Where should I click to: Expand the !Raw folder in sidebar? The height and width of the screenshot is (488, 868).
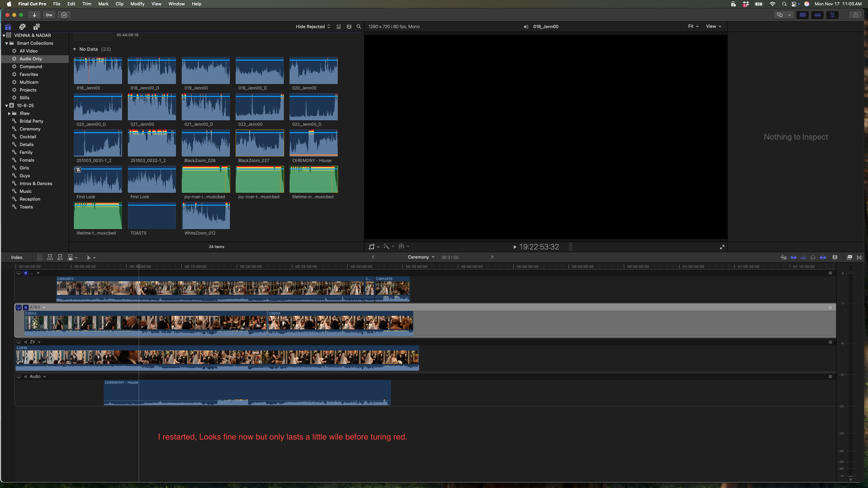pyautogui.click(x=9, y=114)
